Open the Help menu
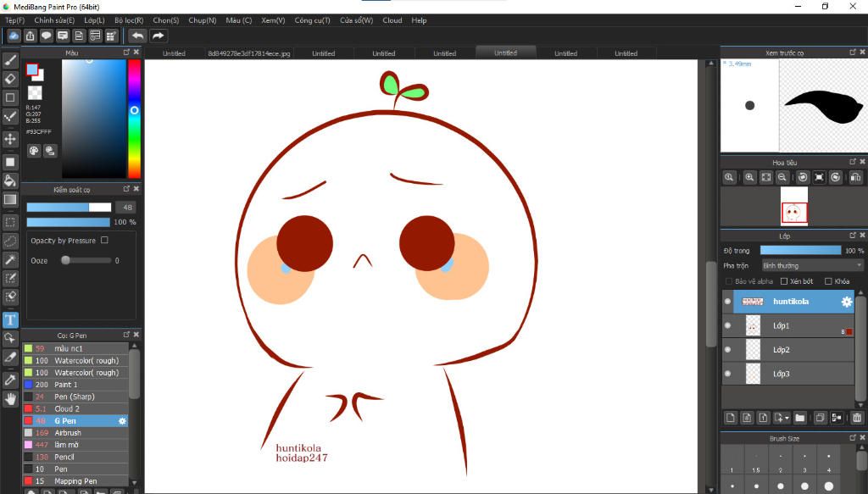Image resolution: width=868 pixels, height=494 pixels. tap(419, 20)
